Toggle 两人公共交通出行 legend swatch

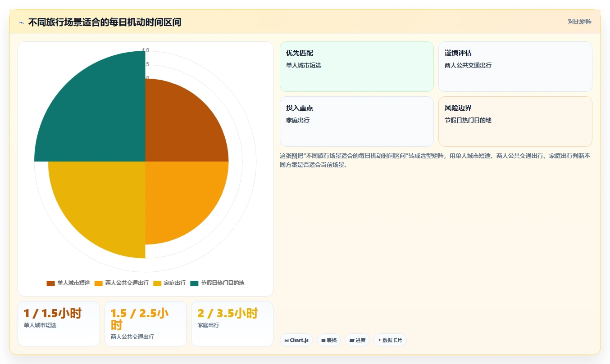[98, 283]
